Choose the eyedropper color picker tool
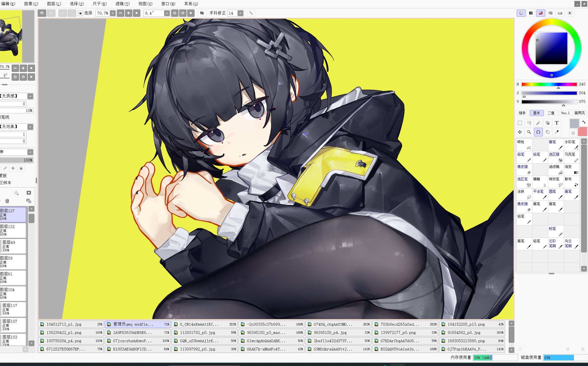 [x=557, y=132]
